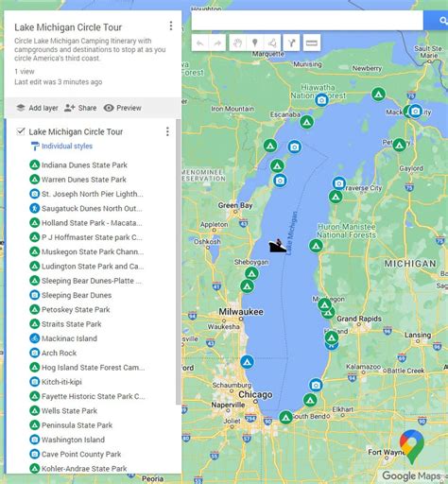Select the draw a line tool
The height and width of the screenshot is (484, 448).
tap(272, 43)
